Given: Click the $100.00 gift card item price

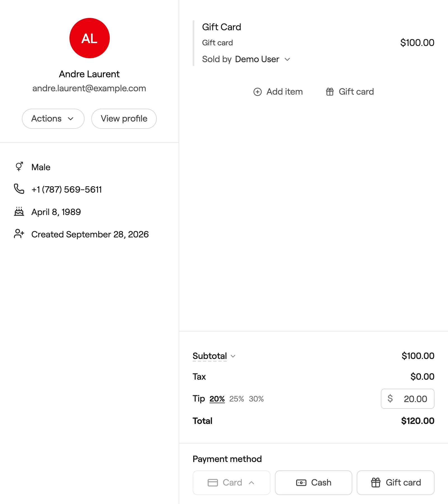Looking at the screenshot, I should coord(417,43).
